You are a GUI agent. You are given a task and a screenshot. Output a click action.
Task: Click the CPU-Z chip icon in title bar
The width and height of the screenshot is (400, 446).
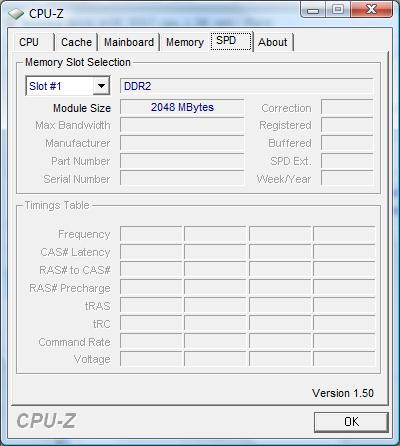pos(16,14)
